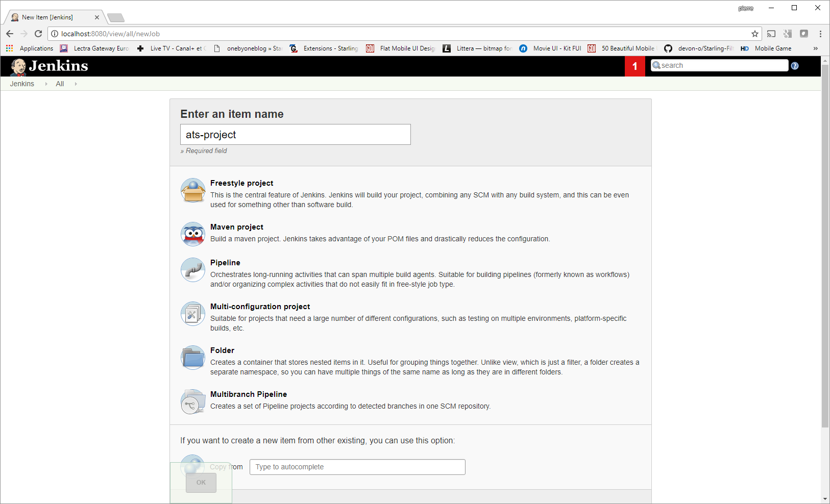830x504 pixels.
Task: Choose the Maven project owl icon
Action: (x=193, y=234)
